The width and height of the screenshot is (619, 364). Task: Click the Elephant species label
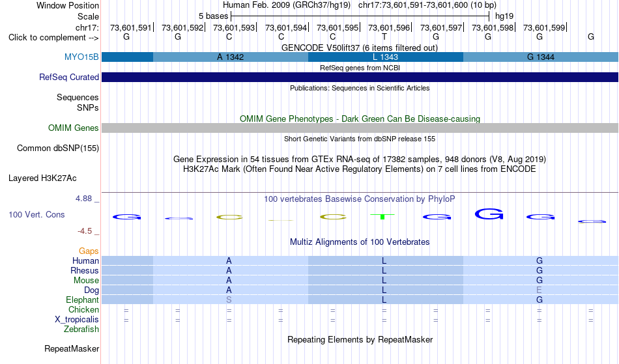click(82, 300)
